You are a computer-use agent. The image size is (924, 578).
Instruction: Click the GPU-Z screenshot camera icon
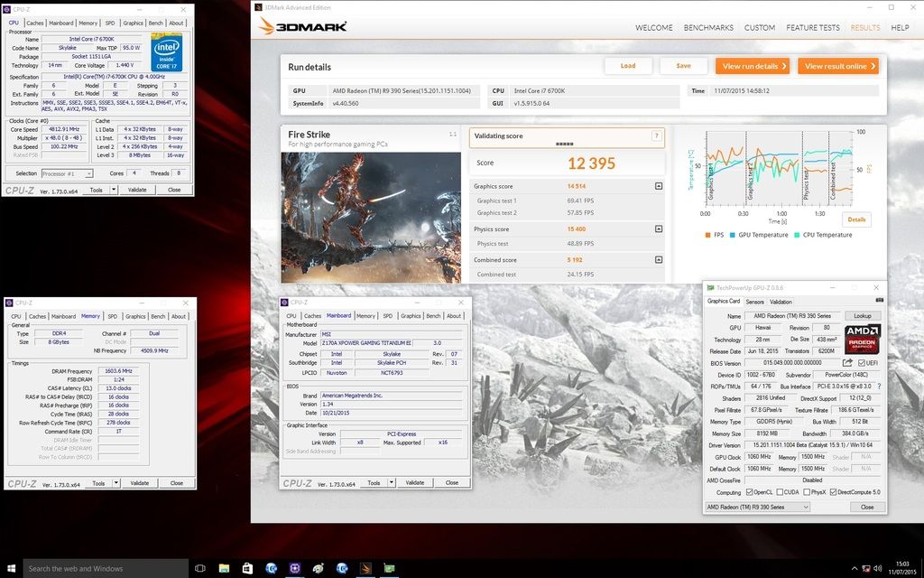[879, 300]
